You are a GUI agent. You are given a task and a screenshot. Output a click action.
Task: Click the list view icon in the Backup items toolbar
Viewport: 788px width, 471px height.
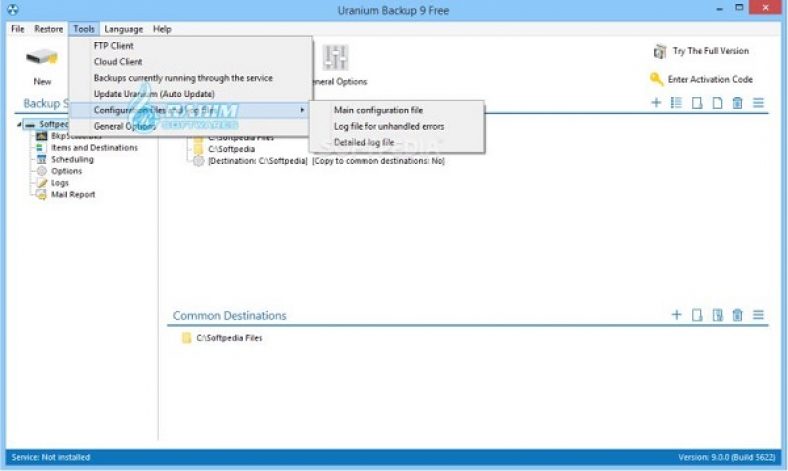676,103
